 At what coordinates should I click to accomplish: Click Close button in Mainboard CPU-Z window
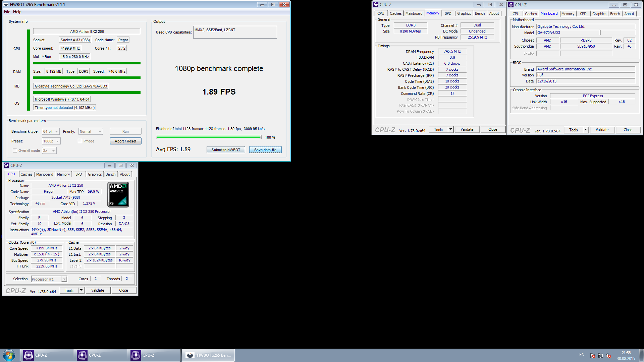pyautogui.click(x=628, y=130)
